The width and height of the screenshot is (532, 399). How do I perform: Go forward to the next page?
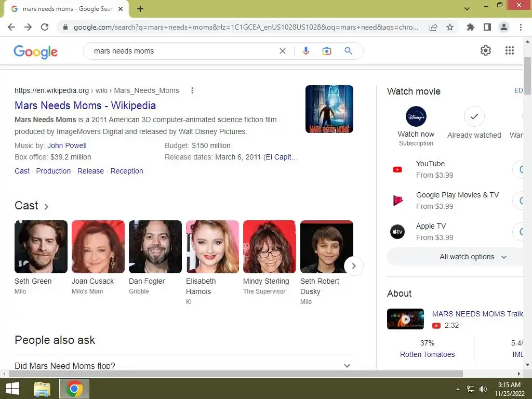[x=28, y=27]
